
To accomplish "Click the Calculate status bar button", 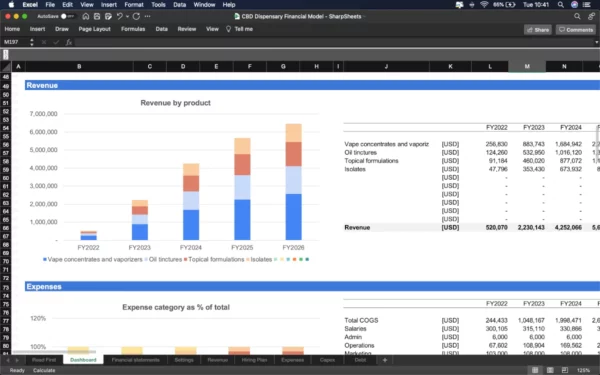I will pyautogui.click(x=44, y=370).
